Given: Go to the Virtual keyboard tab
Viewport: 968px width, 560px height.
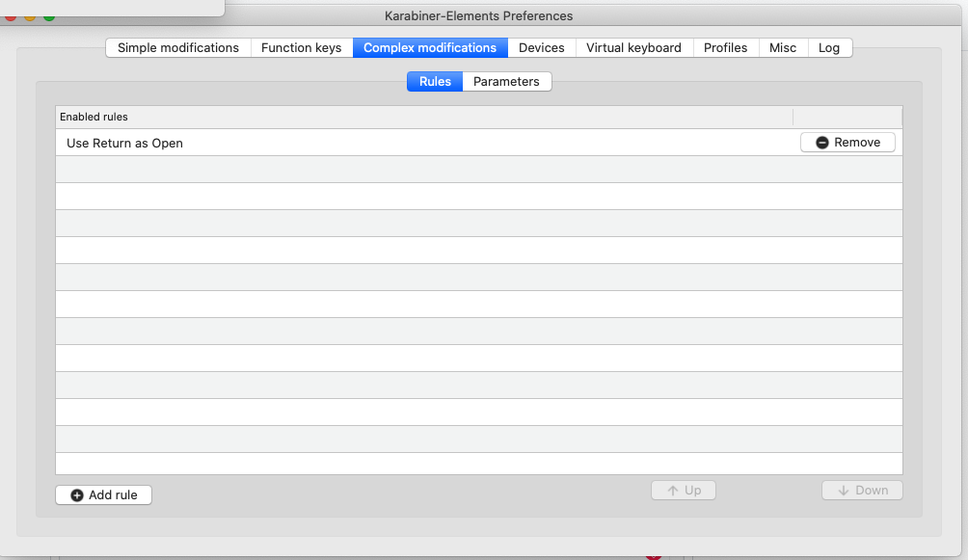Looking at the screenshot, I should point(634,47).
